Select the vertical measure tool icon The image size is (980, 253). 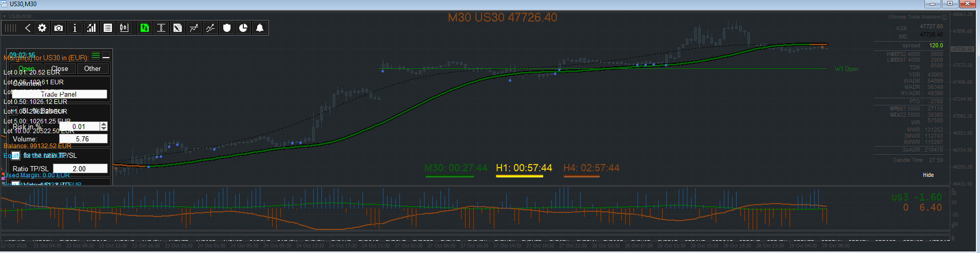pyautogui.click(x=161, y=28)
